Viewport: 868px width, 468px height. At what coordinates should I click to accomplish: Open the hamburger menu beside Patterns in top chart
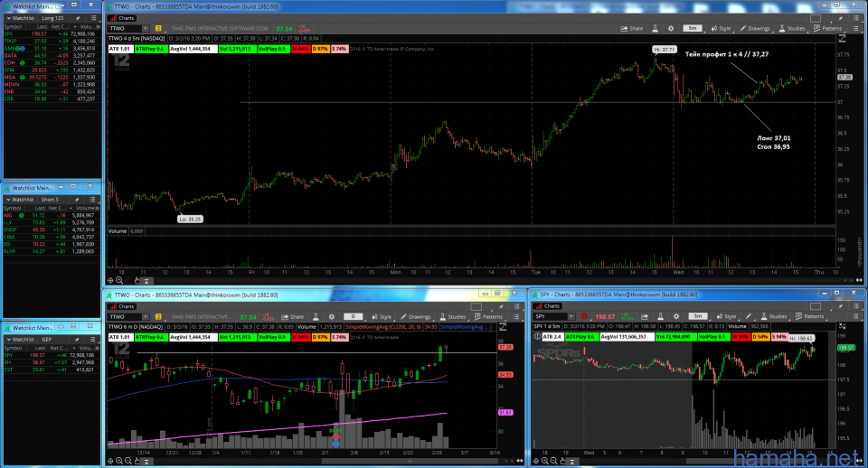coord(857,28)
